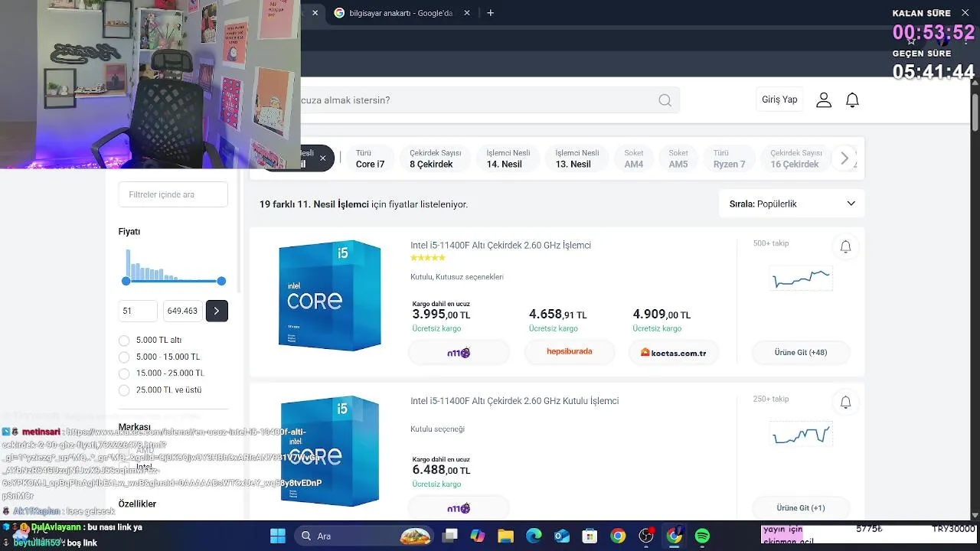Open the notifications bell in the site header

[852, 100]
